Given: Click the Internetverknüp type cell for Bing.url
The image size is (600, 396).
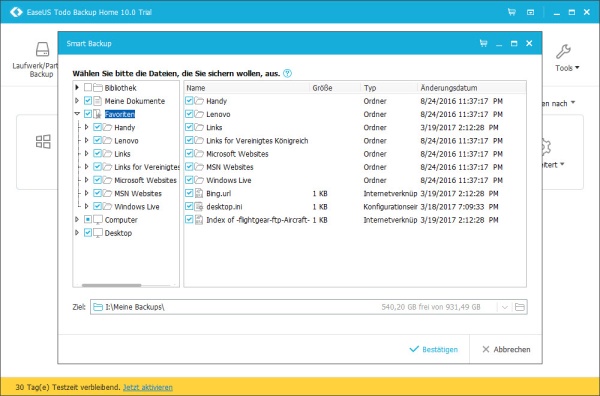Looking at the screenshot, I should click(390, 193).
